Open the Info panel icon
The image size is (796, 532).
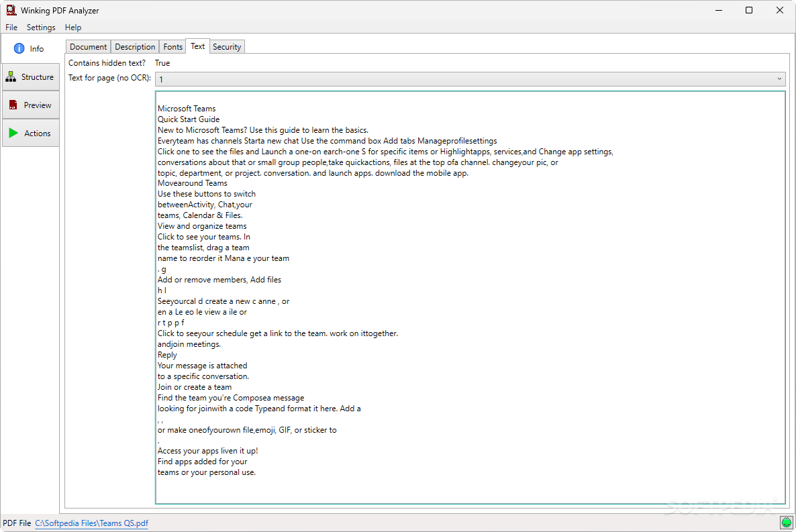(x=19, y=49)
